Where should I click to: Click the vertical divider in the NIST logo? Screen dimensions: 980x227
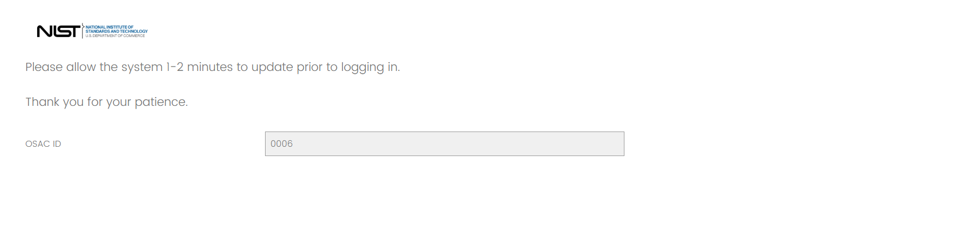coord(82,31)
